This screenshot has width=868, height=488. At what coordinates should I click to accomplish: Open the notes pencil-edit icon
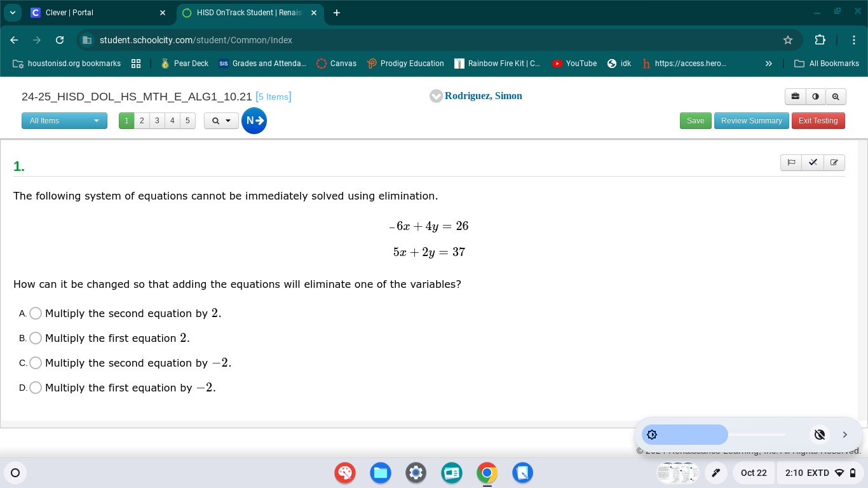click(x=834, y=163)
